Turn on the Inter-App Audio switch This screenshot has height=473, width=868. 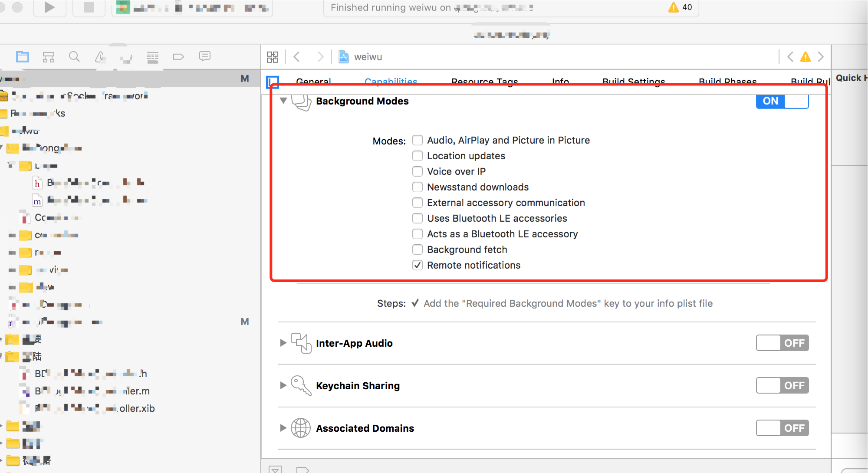pos(782,343)
